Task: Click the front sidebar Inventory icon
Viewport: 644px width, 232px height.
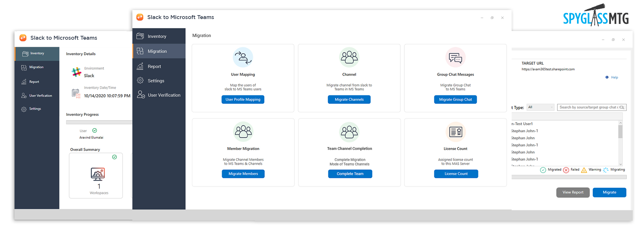Action: tap(140, 36)
